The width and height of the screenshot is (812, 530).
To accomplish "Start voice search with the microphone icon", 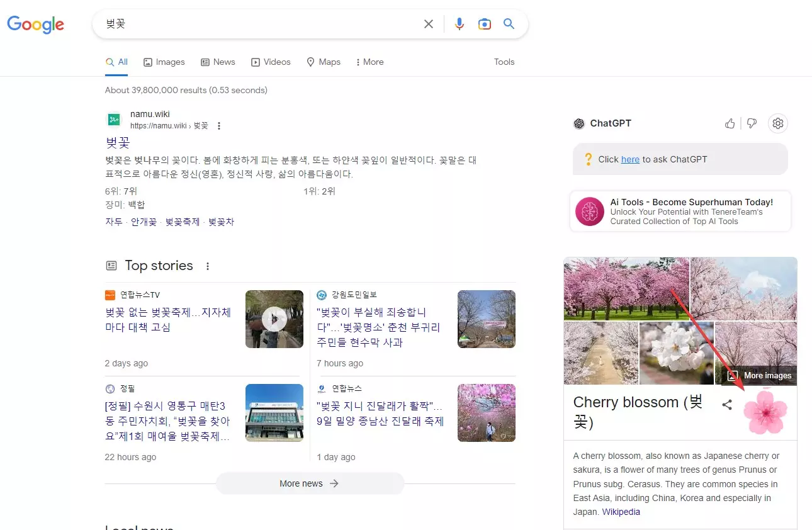I will click(459, 23).
